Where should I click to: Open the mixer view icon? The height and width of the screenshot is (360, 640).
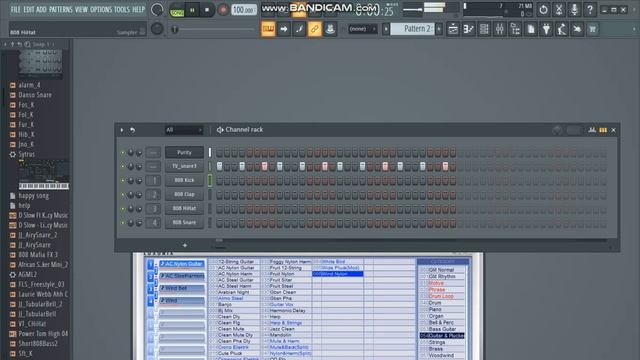tap(500, 29)
